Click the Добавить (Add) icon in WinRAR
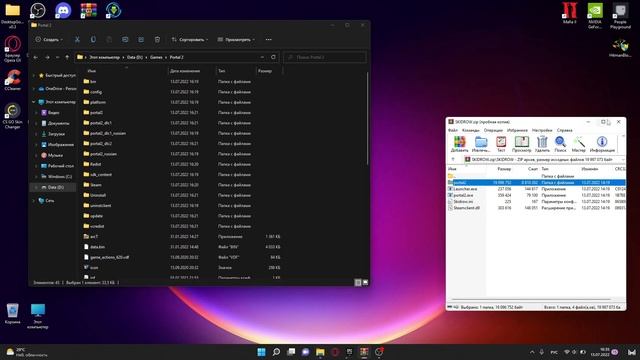Viewport: 640px width, 360px height. click(x=460, y=144)
